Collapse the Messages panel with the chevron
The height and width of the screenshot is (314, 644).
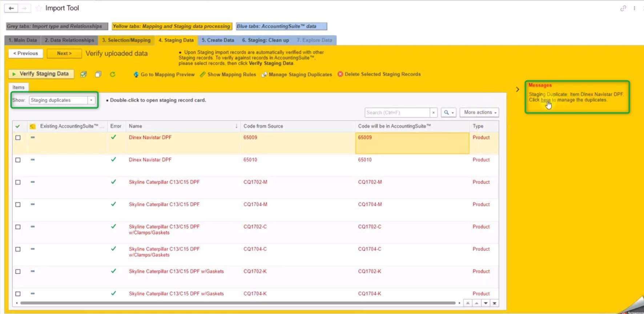(518, 90)
